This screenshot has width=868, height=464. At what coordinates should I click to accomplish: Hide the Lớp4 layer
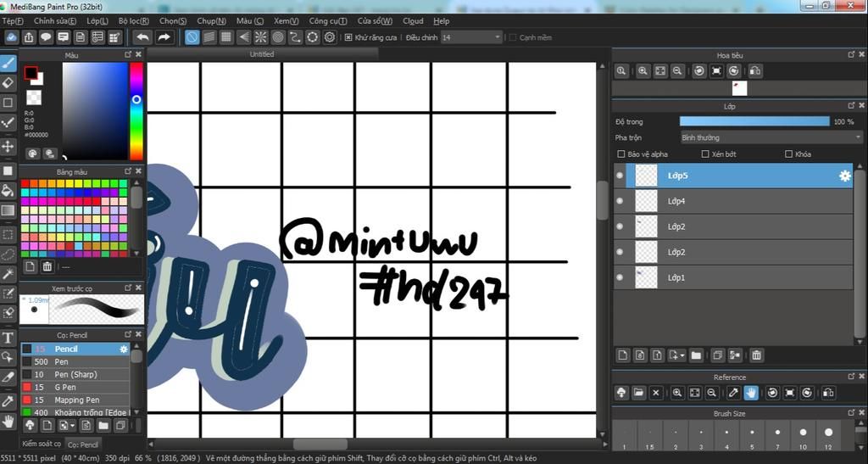click(x=620, y=201)
